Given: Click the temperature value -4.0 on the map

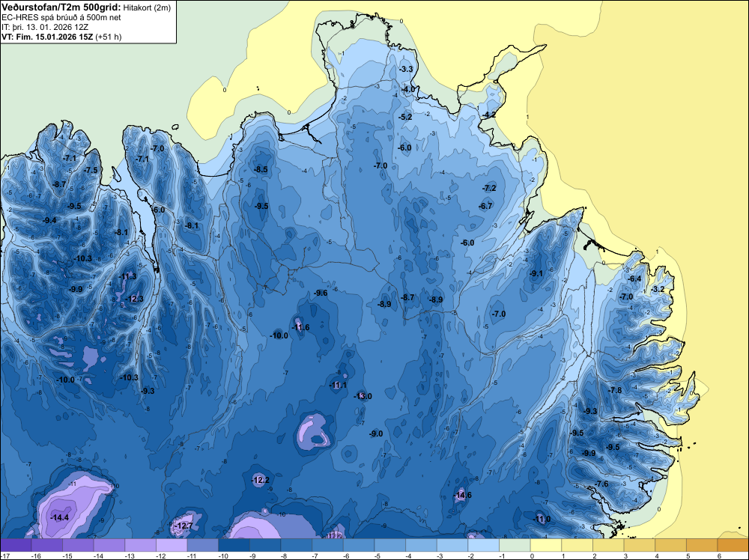Looking at the screenshot, I should click(408, 89).
